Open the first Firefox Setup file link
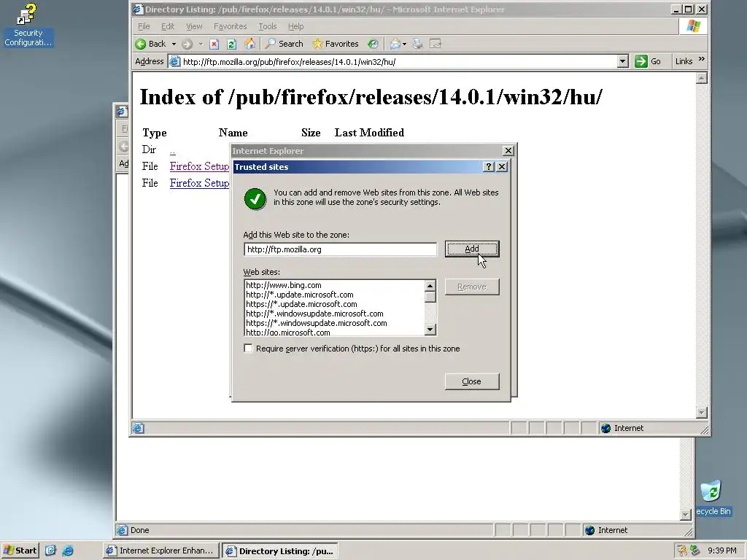Image resolution: width=747 pixels, height=560 pixels. pyautogui.click(x=199, y=166)
